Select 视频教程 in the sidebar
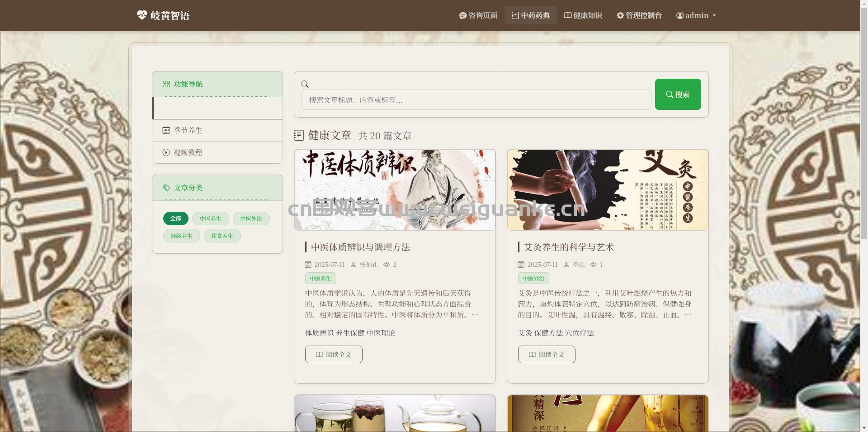 click(217, 152)
